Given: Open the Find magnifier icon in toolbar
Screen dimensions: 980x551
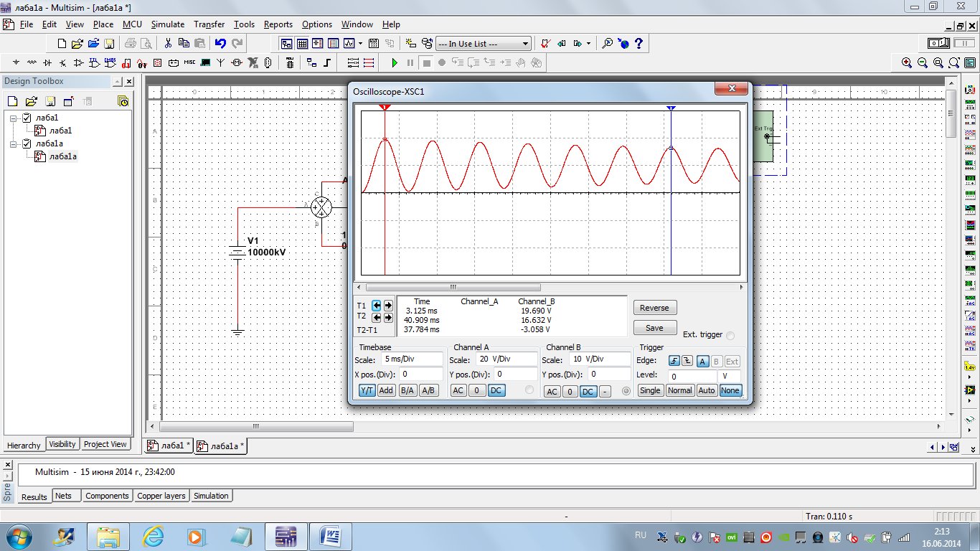Looking at the screenshot, I should 607,44.
